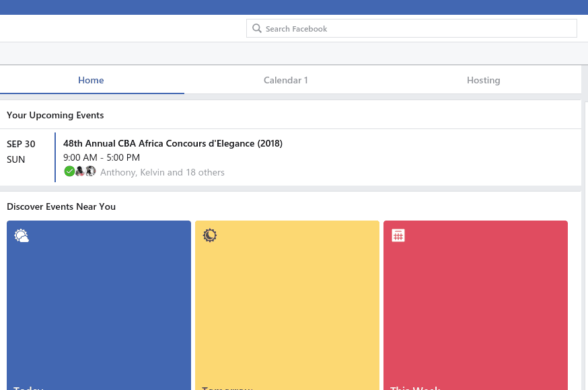Click the calendar grid icon on This Week card

coord(398,235)
